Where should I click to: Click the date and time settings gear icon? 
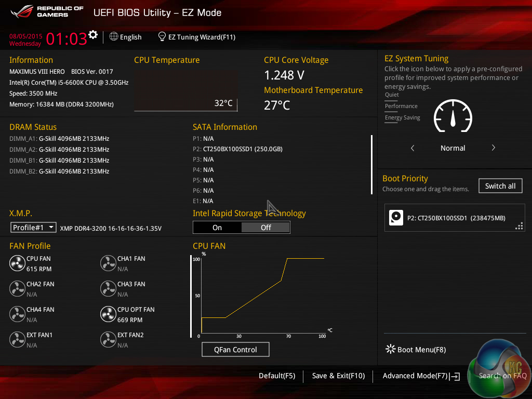click(93, 35)
